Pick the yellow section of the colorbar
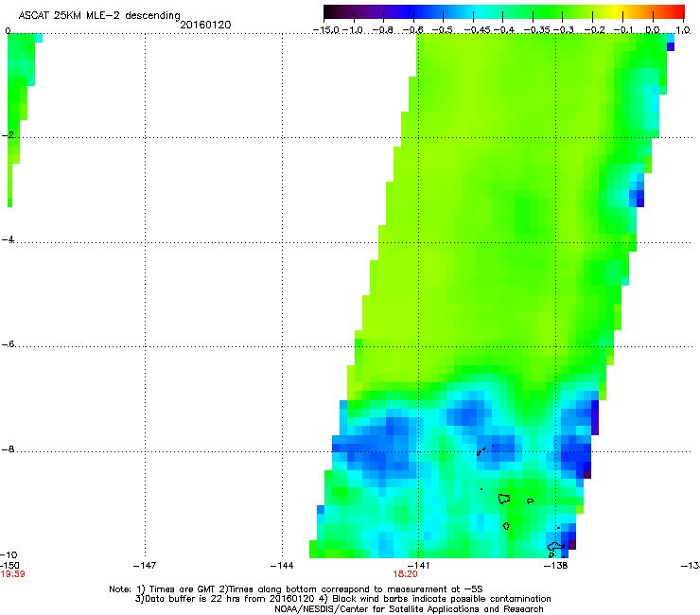Screen dimensions: 700x615 [616, 12]
